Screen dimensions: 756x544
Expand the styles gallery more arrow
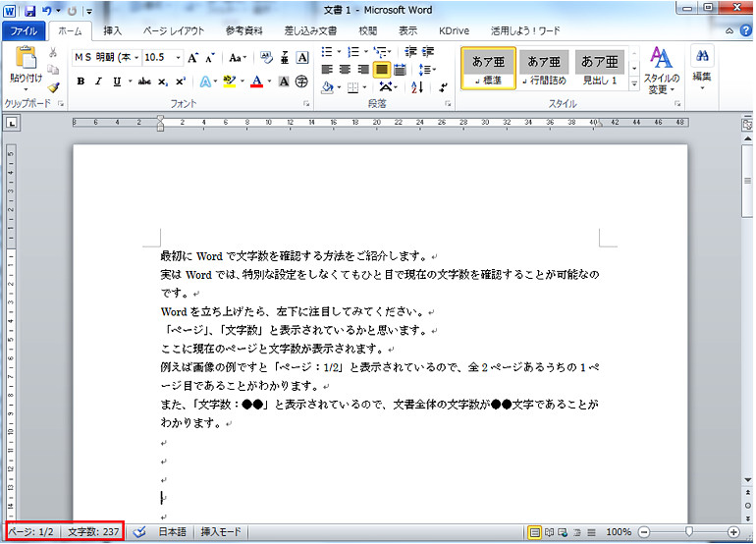point(634,83)
